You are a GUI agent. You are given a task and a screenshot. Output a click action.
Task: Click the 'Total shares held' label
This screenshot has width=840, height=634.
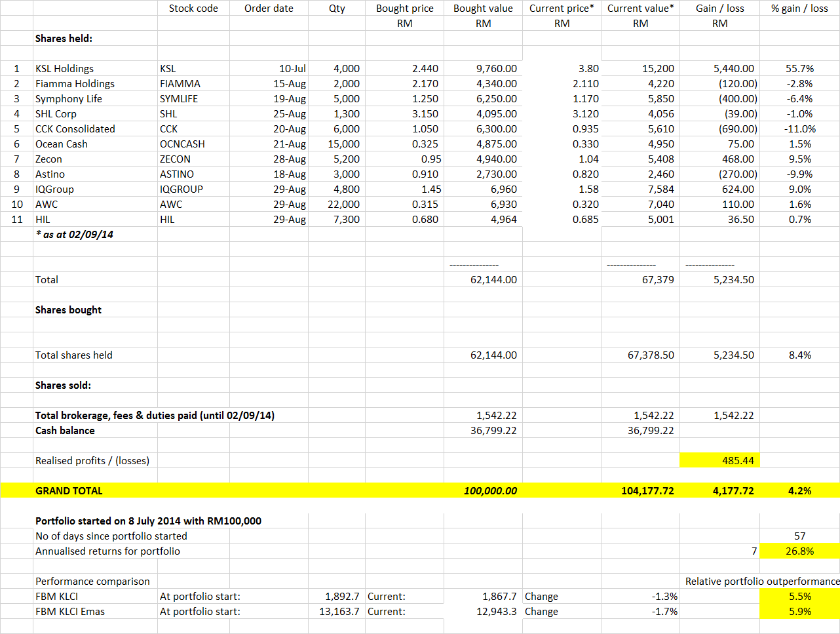74,355
